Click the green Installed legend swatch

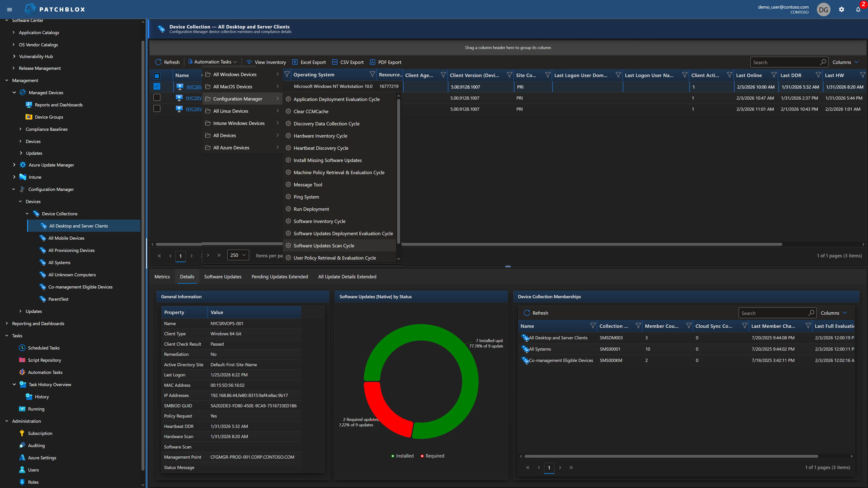(x=393, y=456)
